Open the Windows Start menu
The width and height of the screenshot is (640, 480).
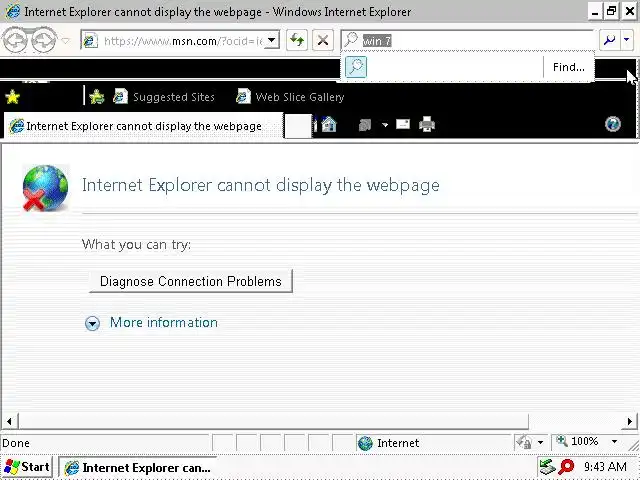[x=27, y=467]
